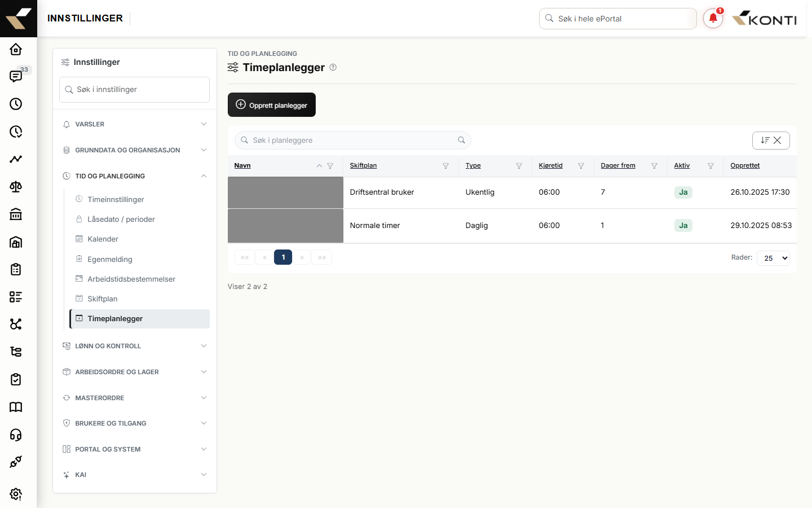The height and width of the screenshot is (508, 812).
Task: Click the next page arrow in pagination
Action: click(x=302, y=257)
